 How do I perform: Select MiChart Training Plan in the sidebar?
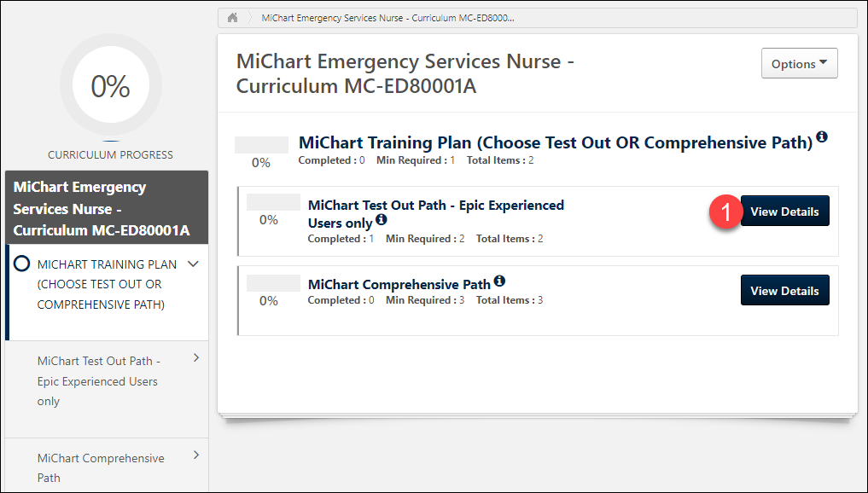(x=99, y=284)
